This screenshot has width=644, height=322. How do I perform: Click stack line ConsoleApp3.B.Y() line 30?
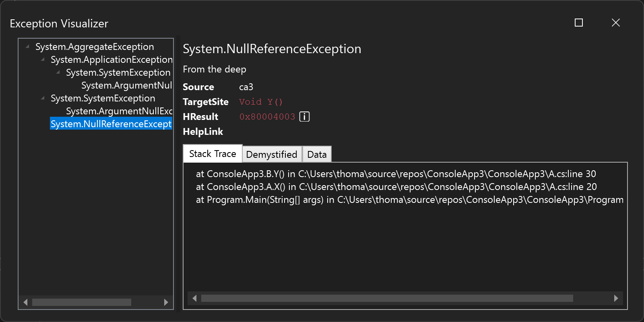coord(396,174)
